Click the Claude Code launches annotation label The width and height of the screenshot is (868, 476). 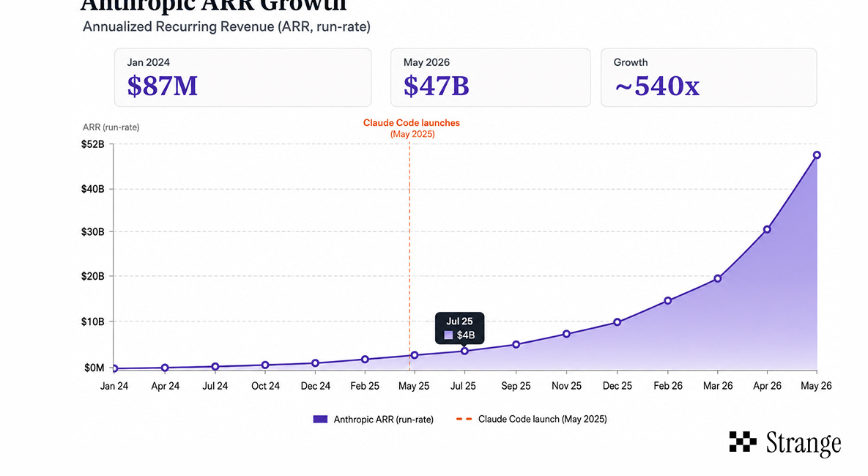click(412, 128)
